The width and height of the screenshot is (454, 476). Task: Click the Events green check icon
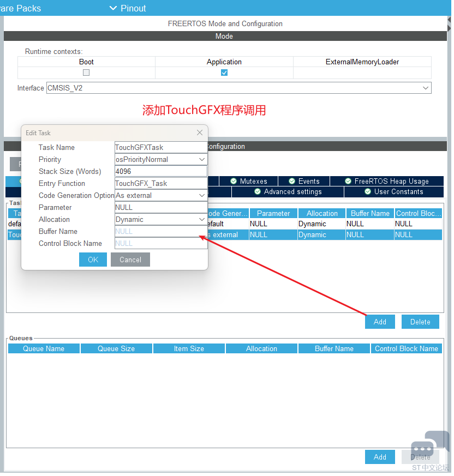(293, 182)
